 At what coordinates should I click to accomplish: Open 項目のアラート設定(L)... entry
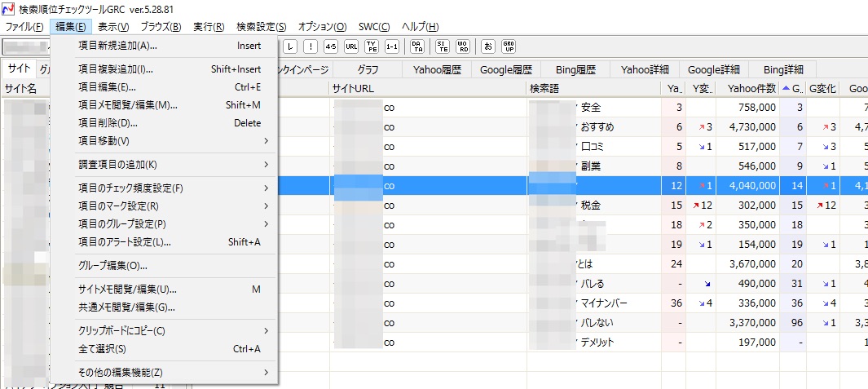[x=165, y=242]
